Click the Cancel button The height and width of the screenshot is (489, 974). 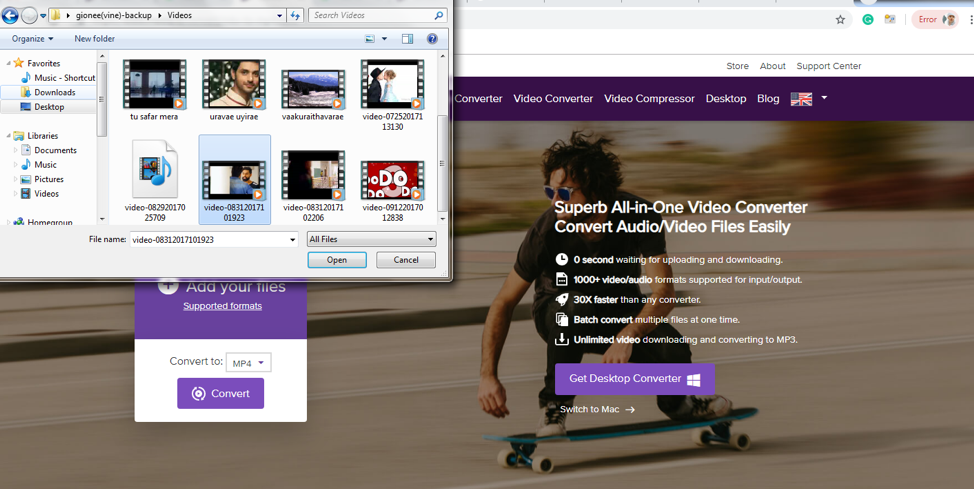click(x=406, y=260)
